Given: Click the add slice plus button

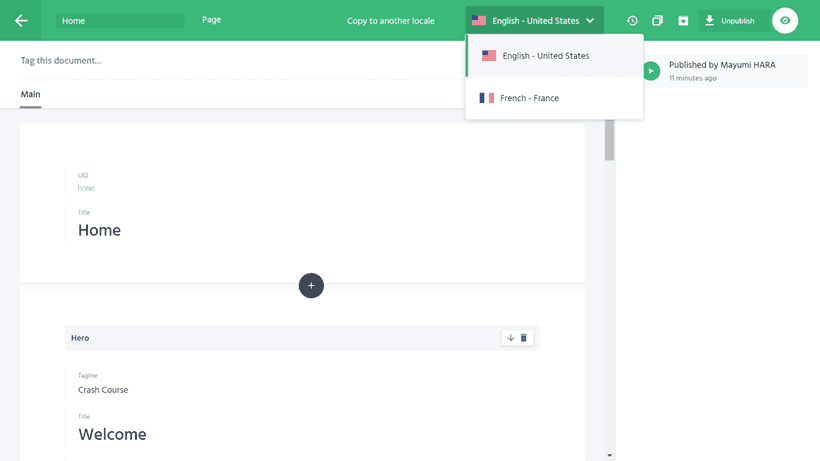Looking at the screenshot, I should point(311,285).
